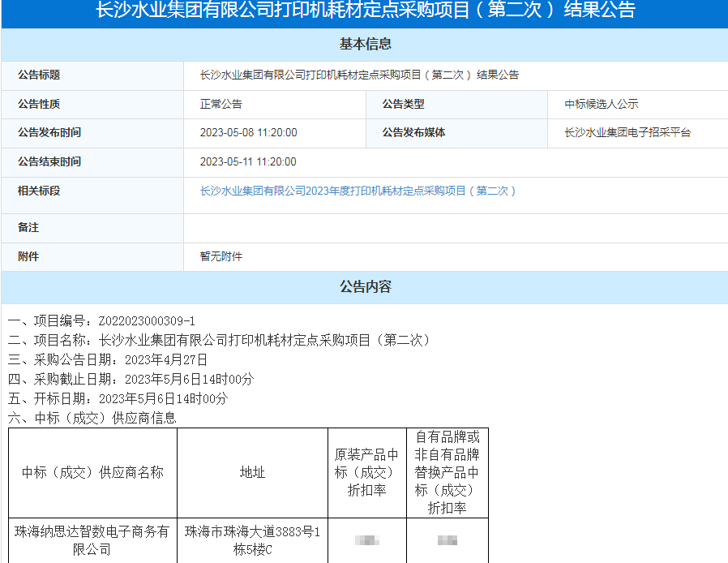Click the 相关标段 label
The height and width of the screenshot is (563, 728).
point(39,191)
